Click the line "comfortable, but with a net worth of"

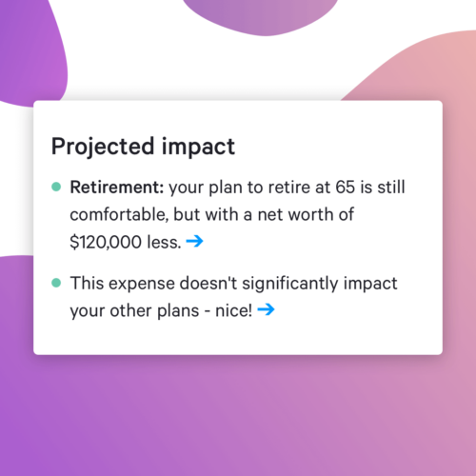click(x=211, y=214)
